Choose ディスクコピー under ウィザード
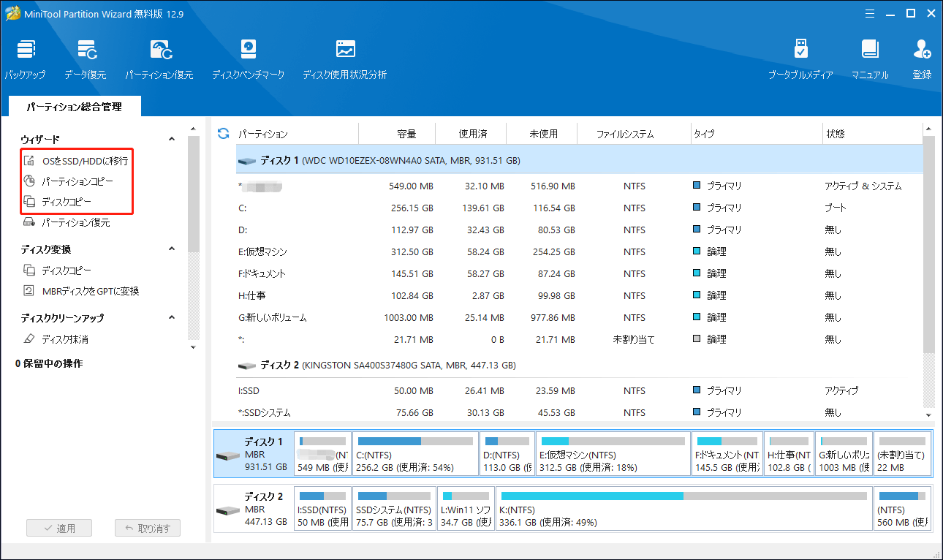Image resolution: width=943 pixels, height=560 pixels. [x=58, y=202]
